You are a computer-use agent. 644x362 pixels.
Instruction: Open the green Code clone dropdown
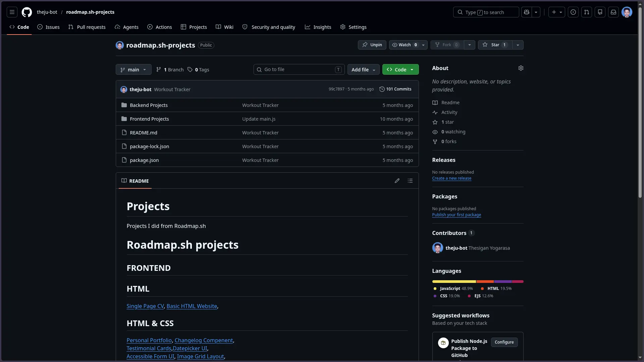400,70
